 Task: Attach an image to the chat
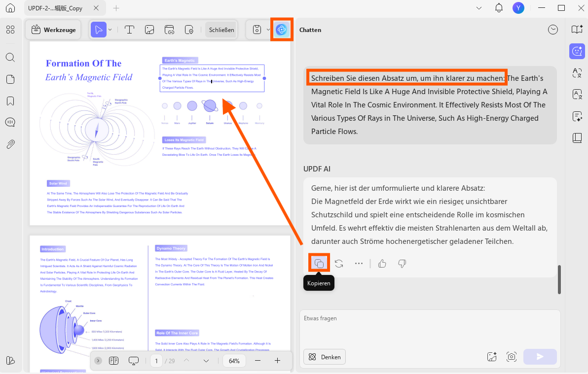point(492,357)
